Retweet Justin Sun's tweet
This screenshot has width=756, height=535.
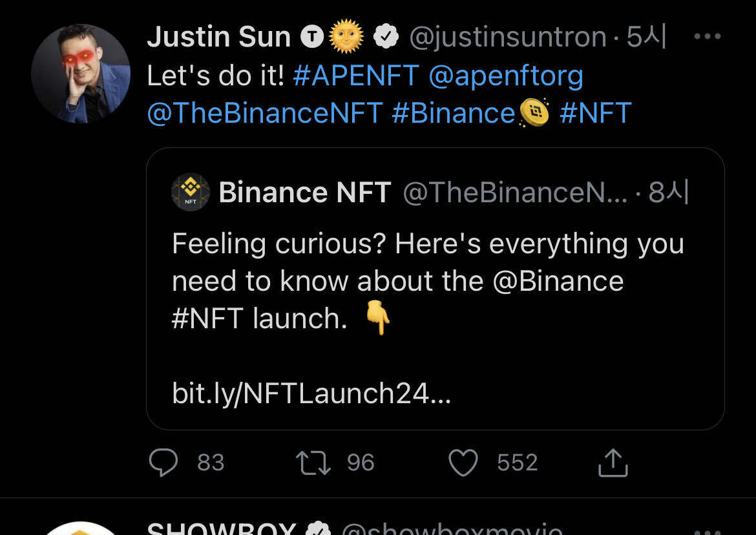pos(313,463)
